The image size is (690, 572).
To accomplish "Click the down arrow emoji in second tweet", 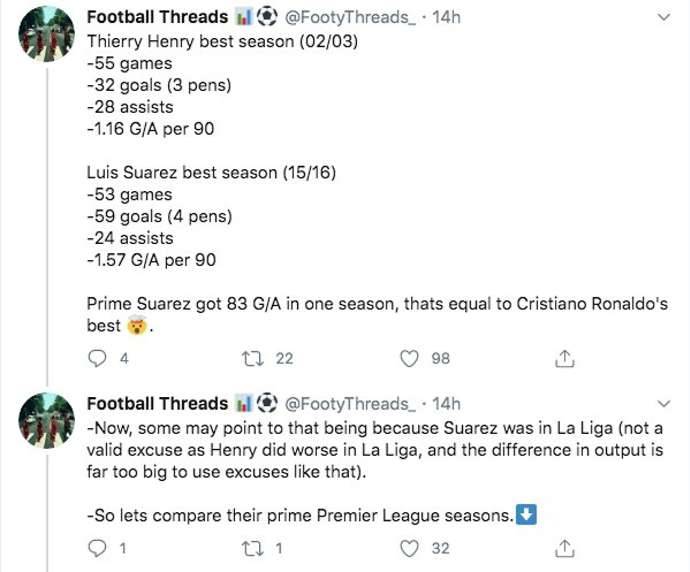I will click(530, 516).
